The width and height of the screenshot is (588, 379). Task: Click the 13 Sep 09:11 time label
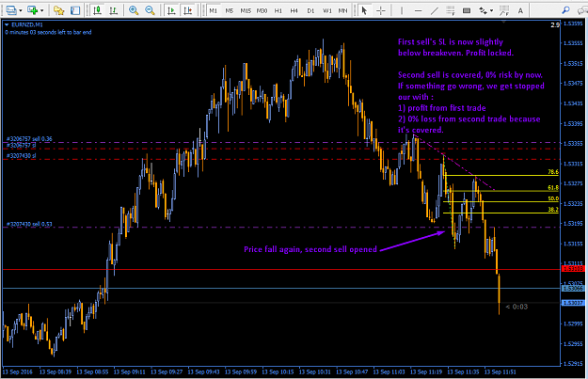coord(130,371)
